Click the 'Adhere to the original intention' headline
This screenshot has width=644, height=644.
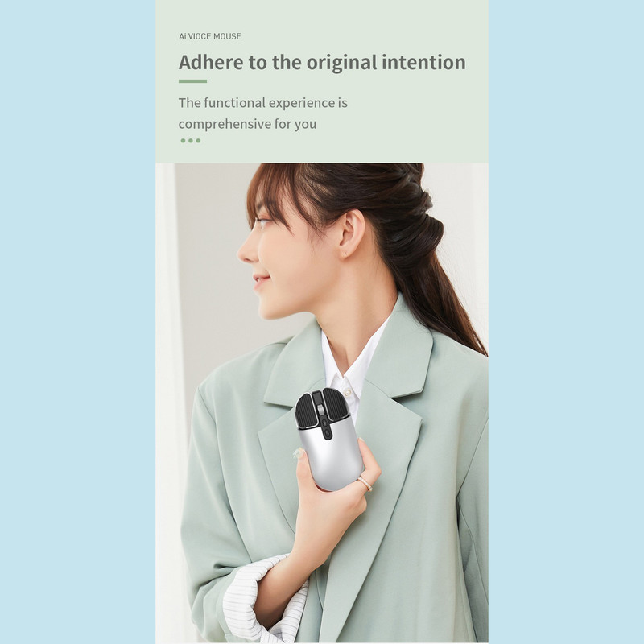(322, 63)
